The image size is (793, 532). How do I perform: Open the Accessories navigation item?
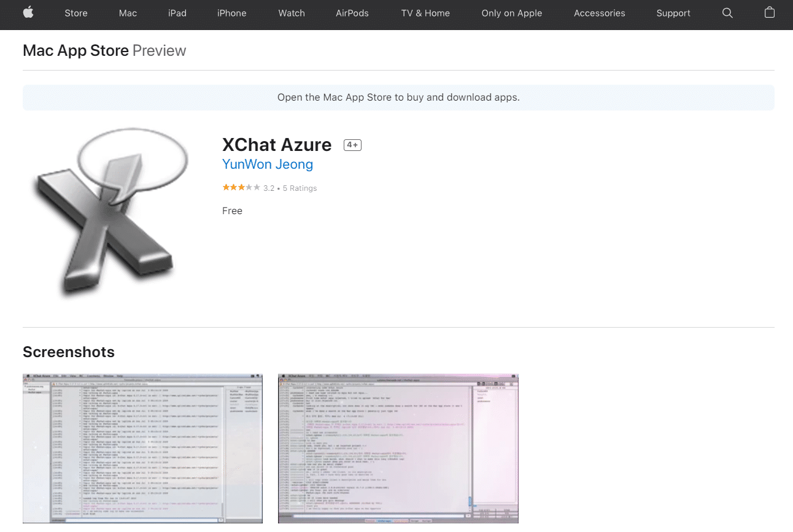tap(600, 13)
